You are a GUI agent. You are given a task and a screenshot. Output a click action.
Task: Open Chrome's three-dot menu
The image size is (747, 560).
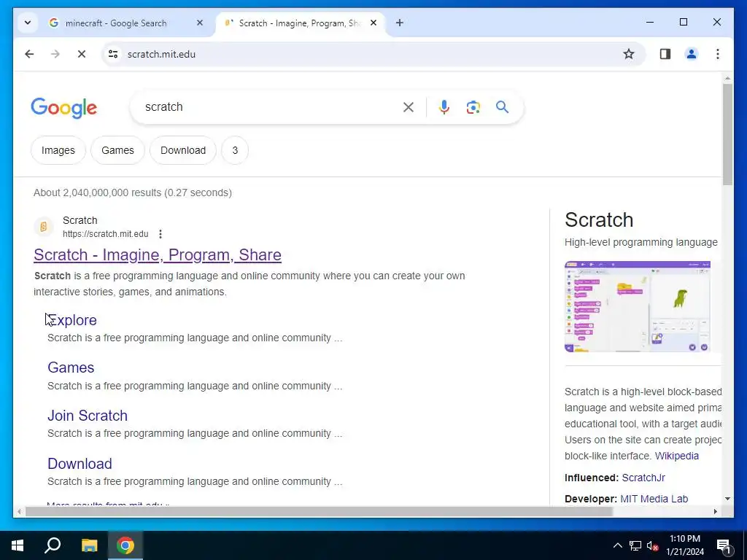[718, 54]
